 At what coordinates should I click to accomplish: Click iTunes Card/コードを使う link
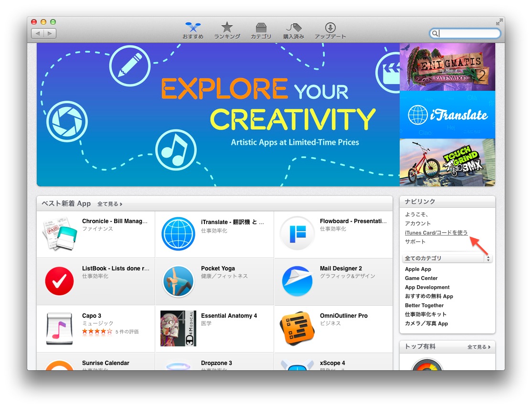coord(436,233)
